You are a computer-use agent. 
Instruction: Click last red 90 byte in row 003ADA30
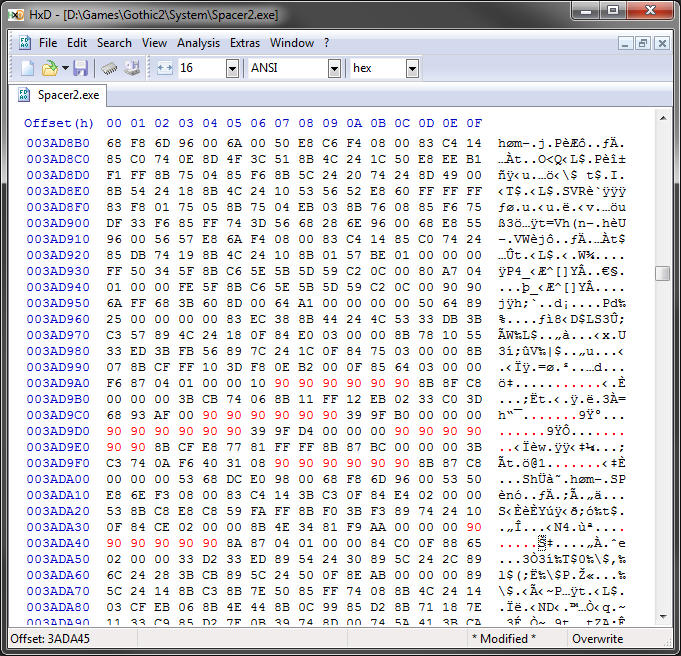click(474, 527)
